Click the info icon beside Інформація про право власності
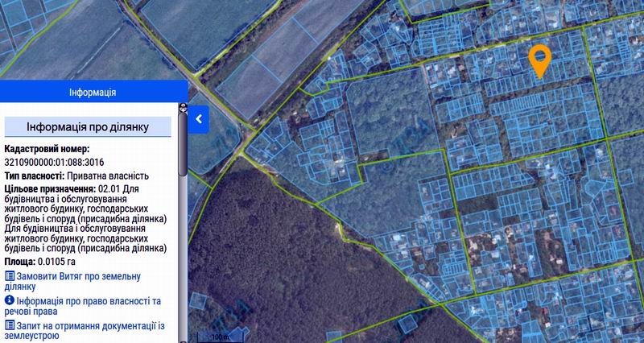The height and width of the screenshot is (343, 644). (x=10, y=300)
